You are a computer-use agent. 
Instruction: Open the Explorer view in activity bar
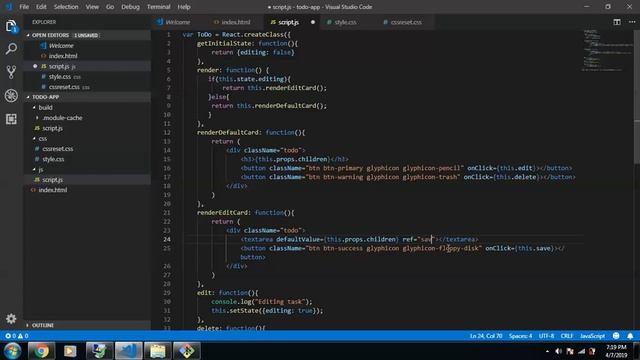click(11, 26)
